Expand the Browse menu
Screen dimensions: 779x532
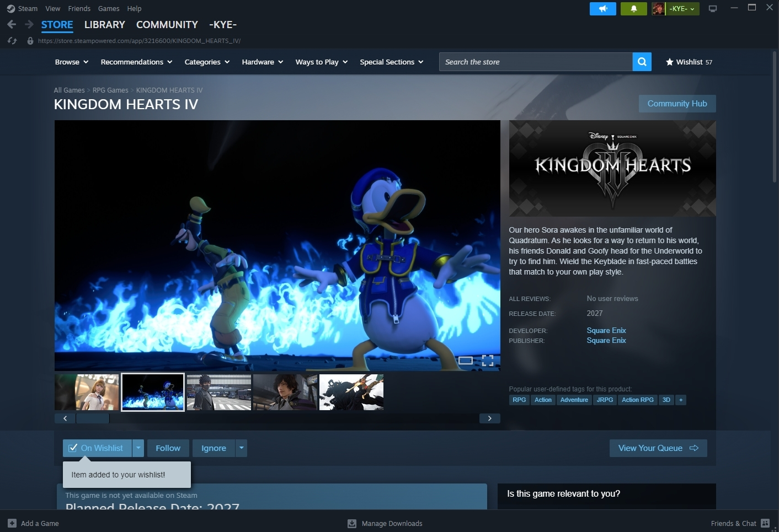(72, 62)
